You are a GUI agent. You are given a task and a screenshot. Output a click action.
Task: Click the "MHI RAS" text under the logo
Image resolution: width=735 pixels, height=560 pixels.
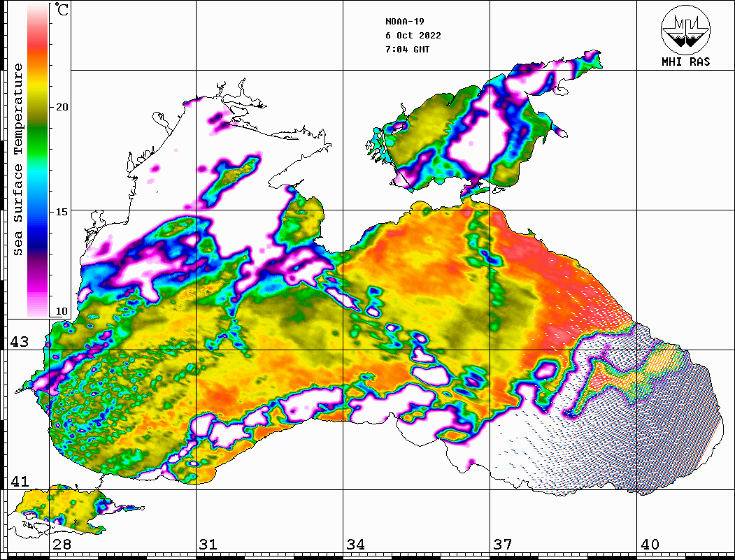(685, 62)
